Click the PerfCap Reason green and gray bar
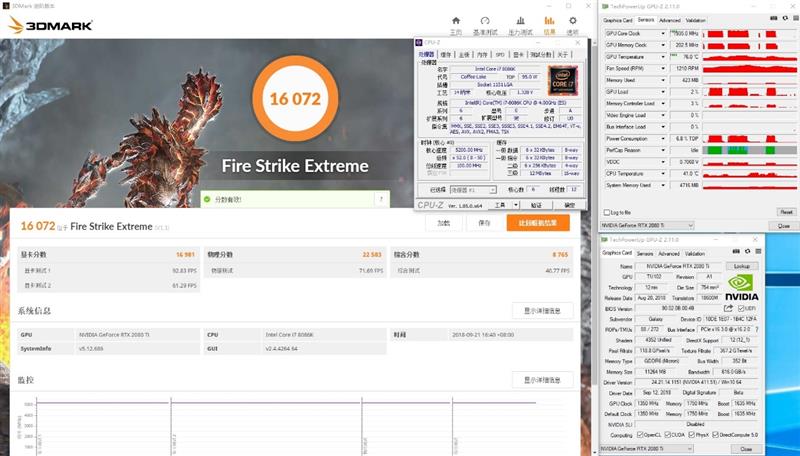The height and width of the screenshot is (456, 800). 749,150
